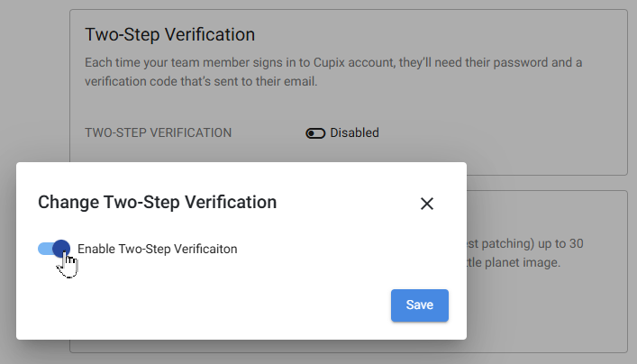
Task: Click the description mentioning Cupix account
Action: [x=333, y=71]
